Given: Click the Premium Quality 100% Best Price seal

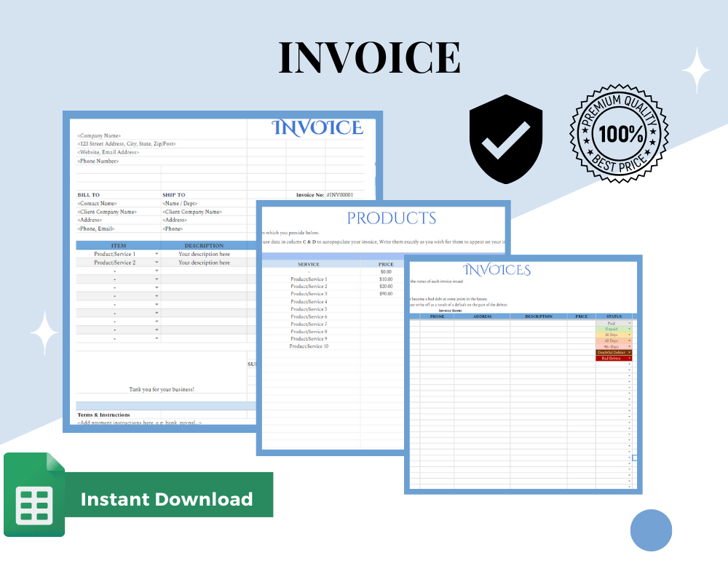Looking at the screenshot, I should 619,134.
